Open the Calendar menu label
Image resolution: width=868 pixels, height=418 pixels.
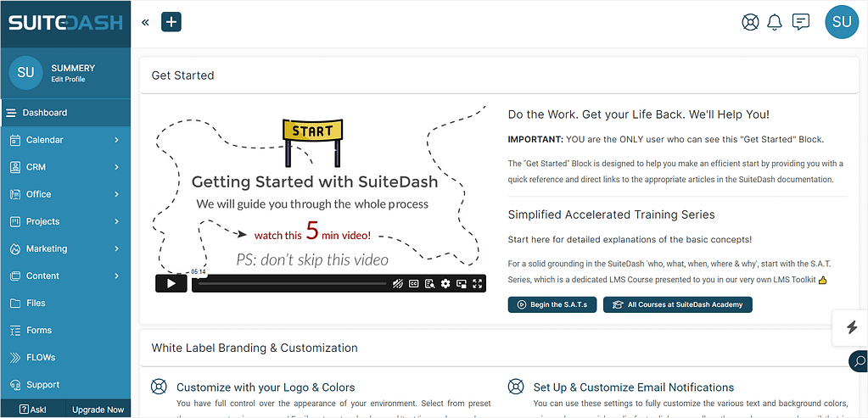tap(45, 140)
